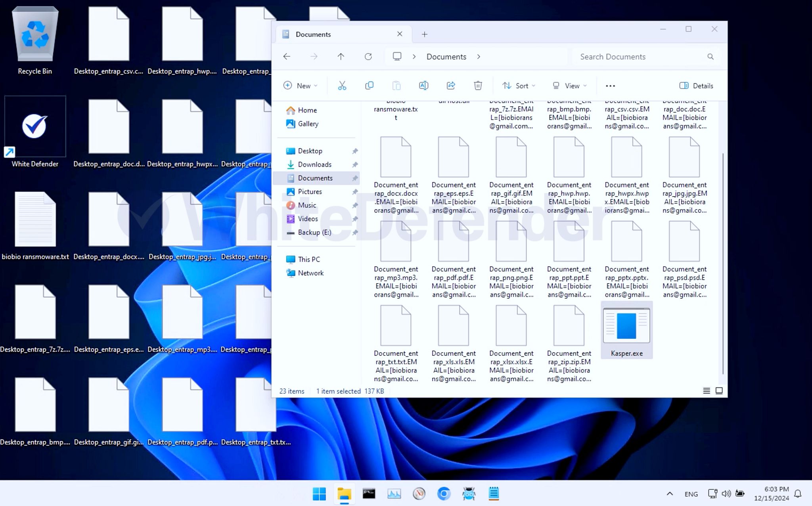
Task: Switch to large thumbnails view icon in status bar
Action: point(719,391)
